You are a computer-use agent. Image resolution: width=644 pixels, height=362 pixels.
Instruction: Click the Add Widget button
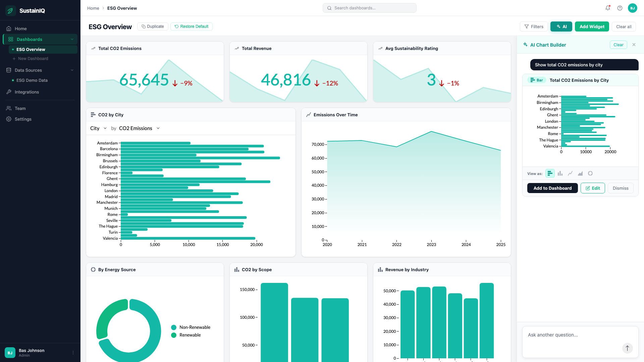click(592, 26)
